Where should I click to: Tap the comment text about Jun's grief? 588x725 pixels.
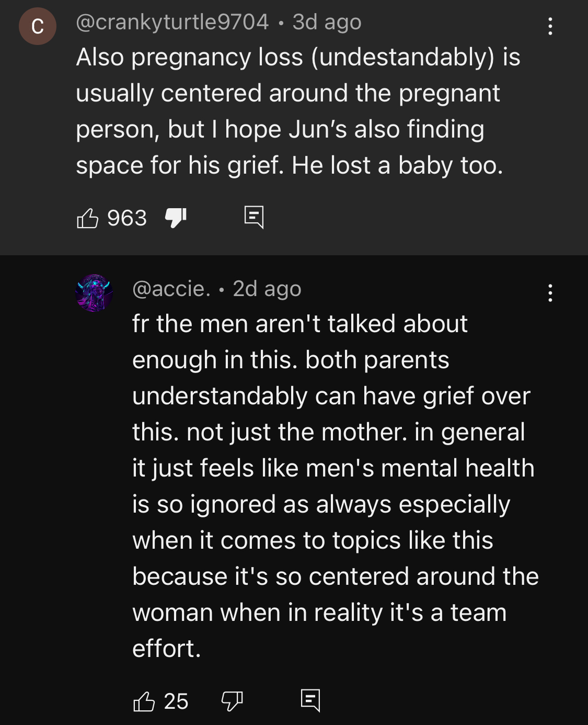pos(298,111)
